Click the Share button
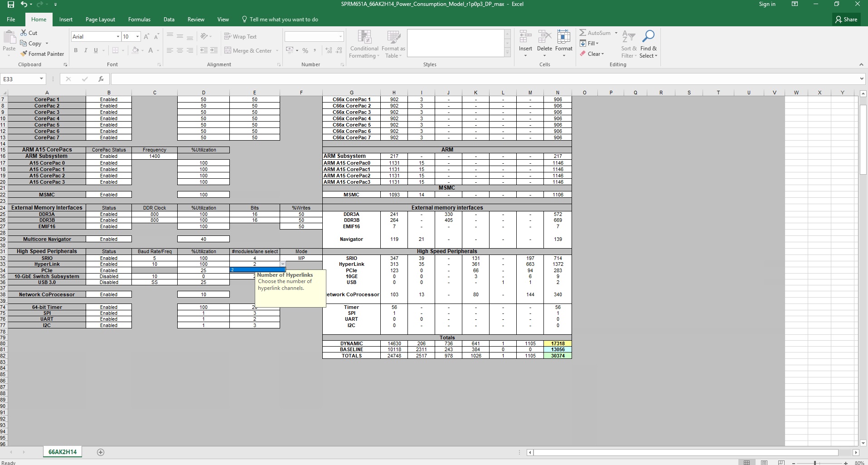The width and height of the screenshot is (868, 465). [847, 20]
